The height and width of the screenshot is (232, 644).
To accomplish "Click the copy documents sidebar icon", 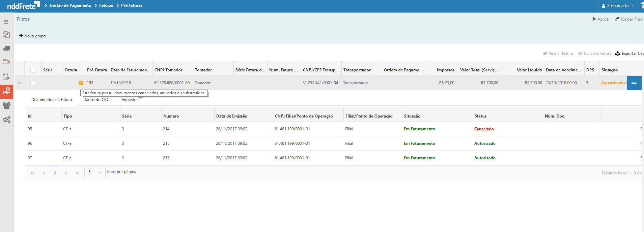I will coord(6,34).
